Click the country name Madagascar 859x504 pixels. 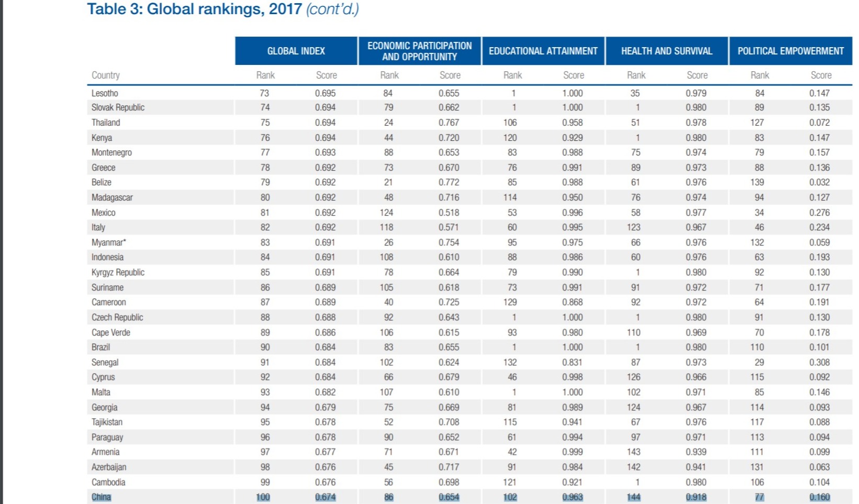click(112, 197)
